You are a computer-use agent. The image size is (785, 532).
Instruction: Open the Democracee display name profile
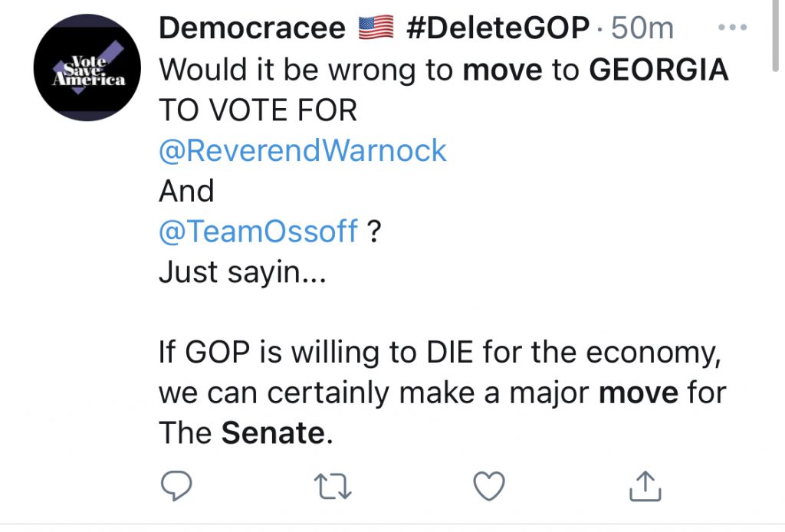(x=251, y=28)
